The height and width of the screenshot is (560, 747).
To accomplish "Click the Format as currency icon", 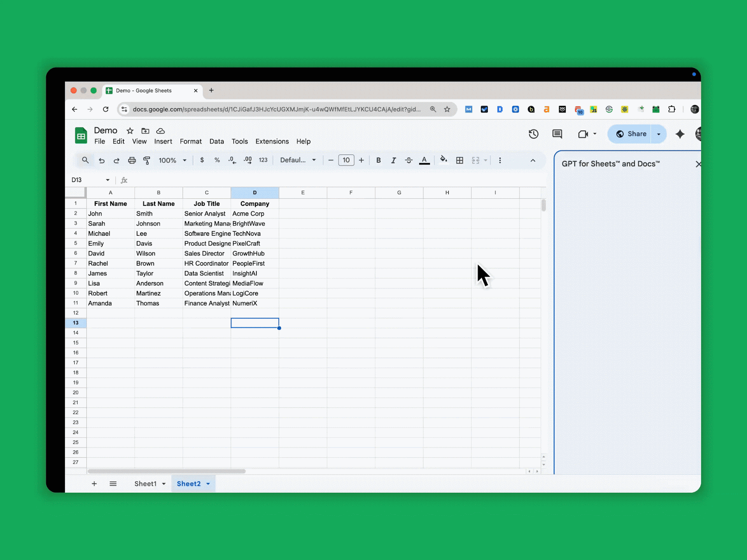I will [x=202, y=160].
